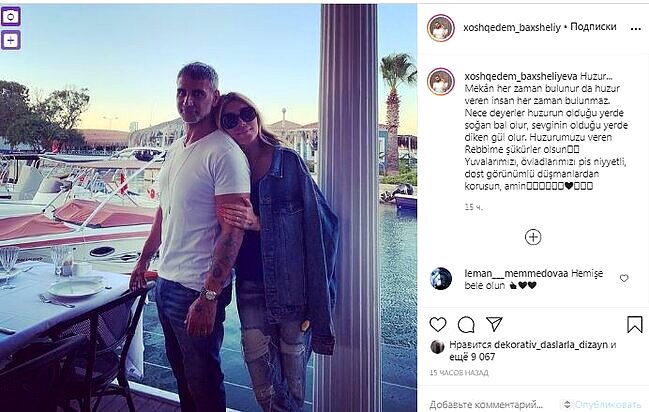Open comments via speech bubble icon
The image size is (649, 412).
click(x=466, y=325)
